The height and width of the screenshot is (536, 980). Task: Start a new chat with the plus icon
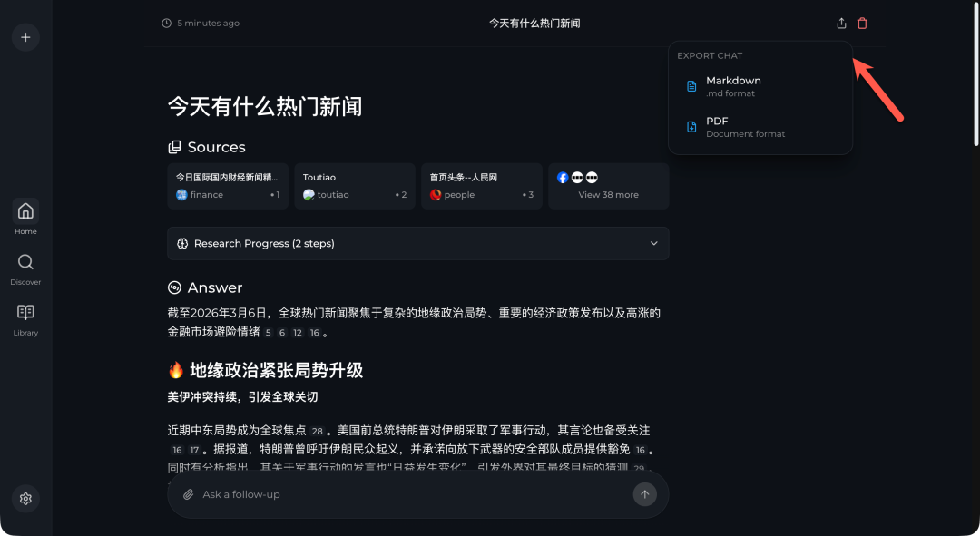(x=24, y=37)
